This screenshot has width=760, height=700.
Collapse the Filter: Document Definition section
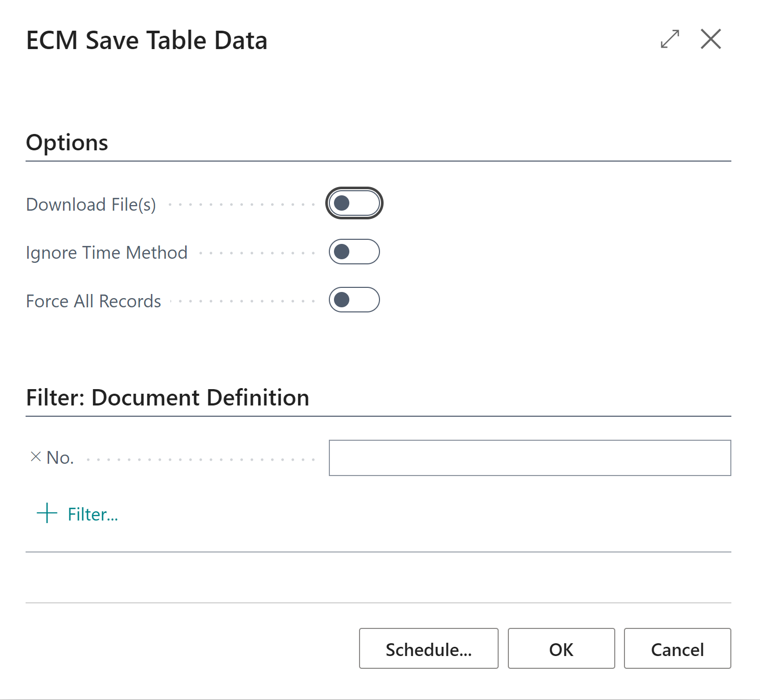coord(167,398)
